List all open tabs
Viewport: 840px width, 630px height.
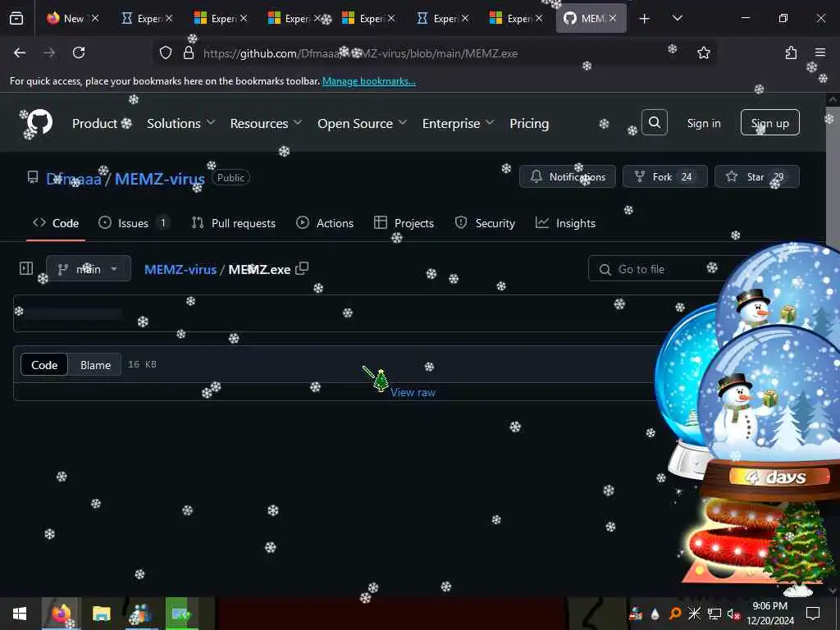pos(677,18)
